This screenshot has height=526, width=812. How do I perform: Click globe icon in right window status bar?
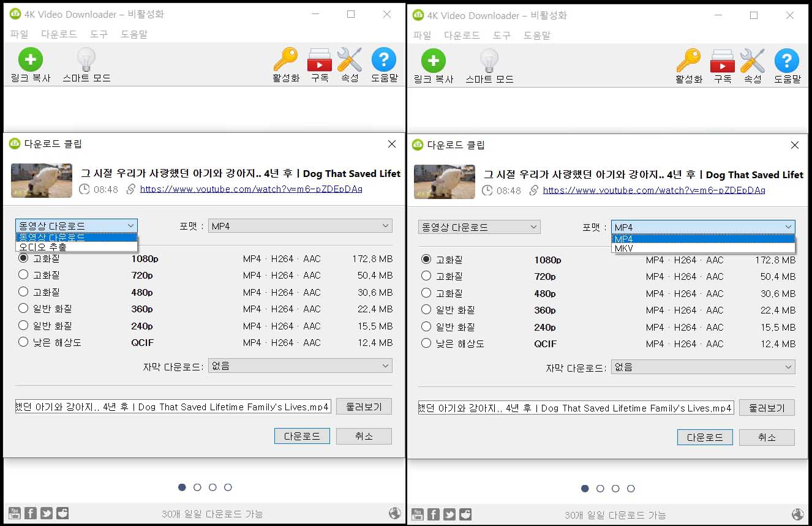tap(798, 514)
